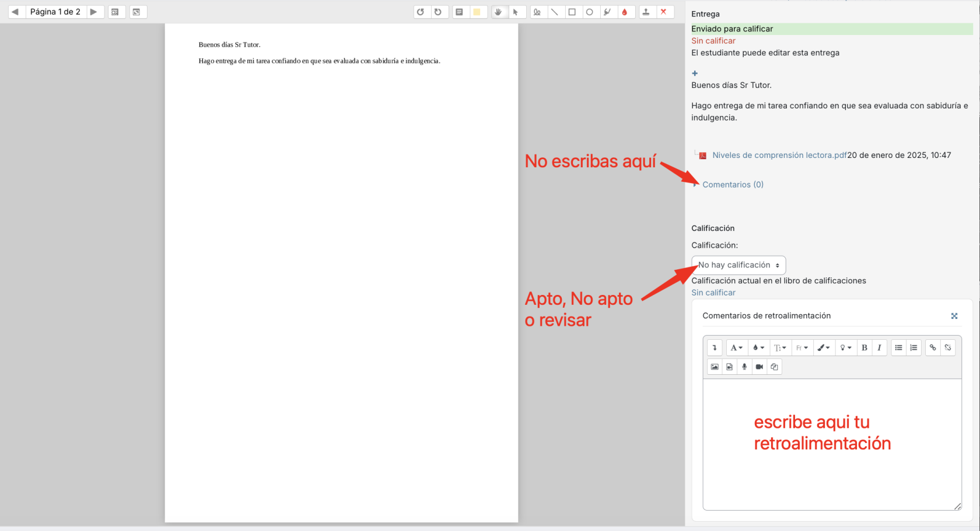Open the paragraph styles dropdown

[737, 347]
